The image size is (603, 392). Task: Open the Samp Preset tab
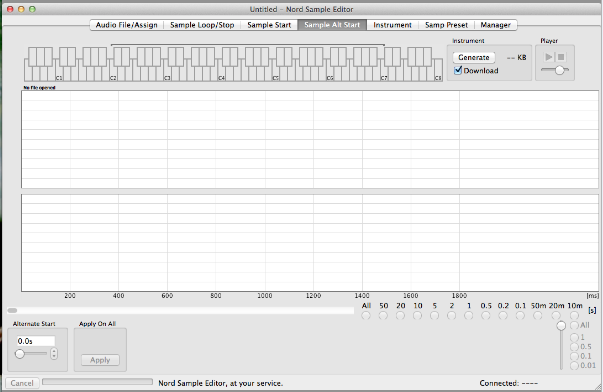[x=446, y=25]
